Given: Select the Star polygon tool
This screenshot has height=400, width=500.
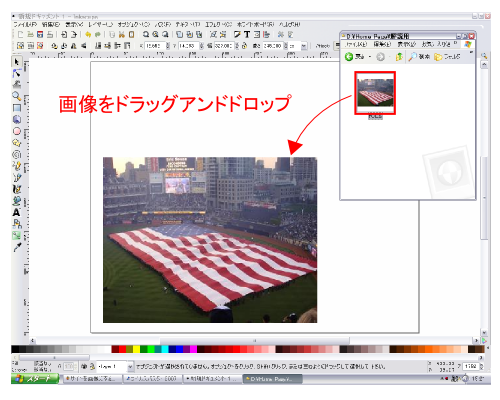Looking at the screenshot, I should click(x=17, y=143).
